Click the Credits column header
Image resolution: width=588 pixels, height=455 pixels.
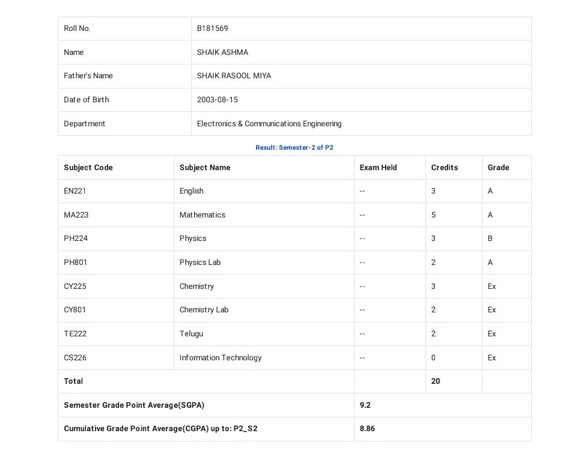tap(444, 168)
